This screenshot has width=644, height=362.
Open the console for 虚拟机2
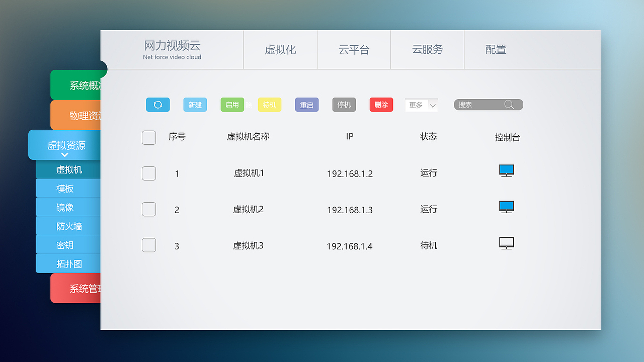pyautogui.click(x=506, y=207)
